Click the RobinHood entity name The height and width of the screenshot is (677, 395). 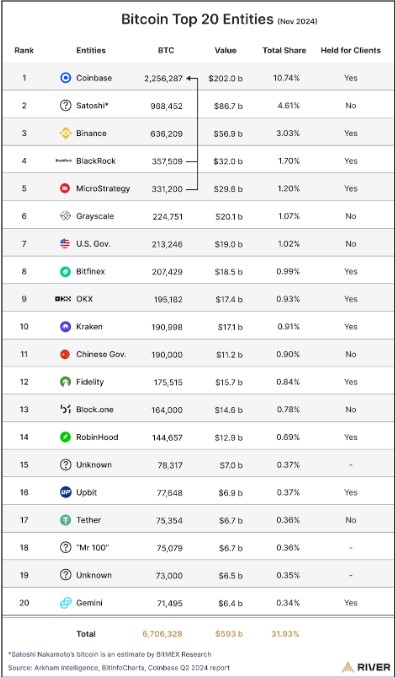coord(97,437)
